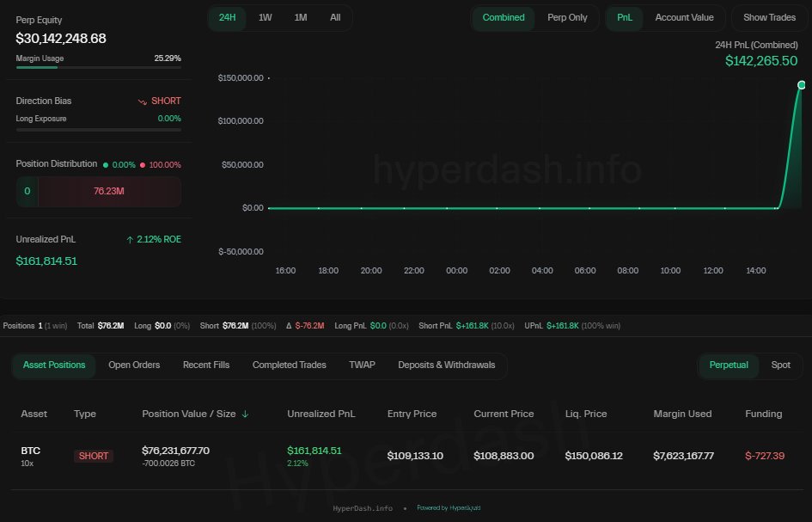The image size is (812, 522).
Task: Click the UPnL $+161.8K stat
Action: click(572, 326)
